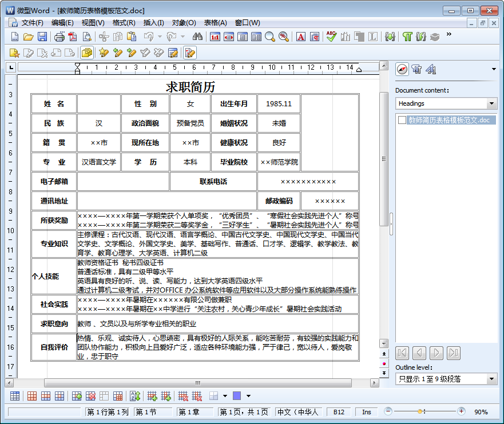Click the styles pilcrow icon in side panel
The image size is (504, 424).
coord(416,69)
